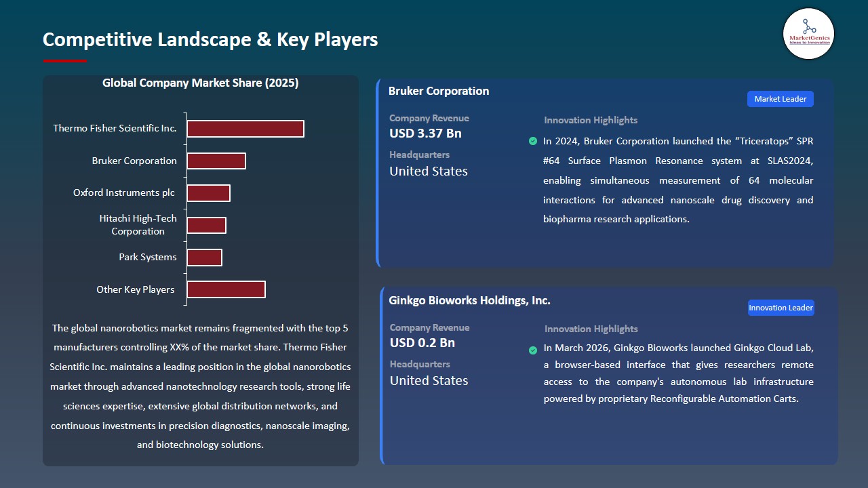Click the Bruker Corporation axis label
This screenshot has height=488, width=868.
coord(134,161)
